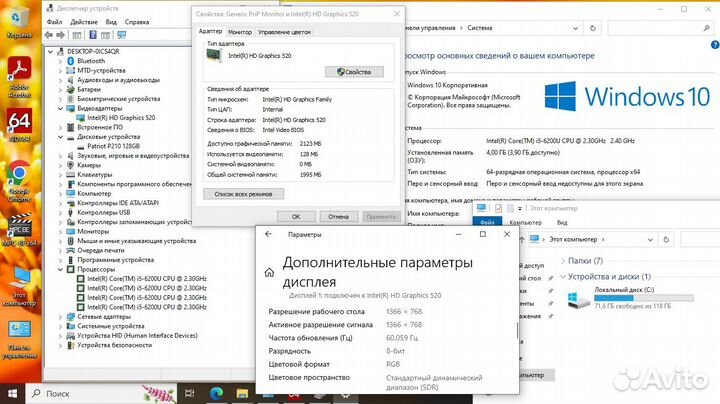Select Контроллеры USB in the device tree
The height and width of the screenshot is (404, 720).
tap(103, 212)
